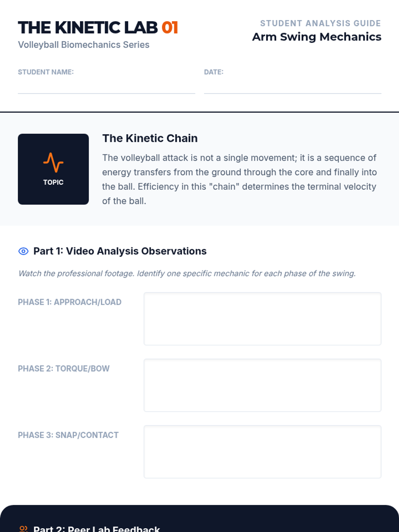Select the Phase 2 Torque/Bow text box
The width and height of the screenshot is (399, 532).
pyautogui.click(x=262, y=385)
